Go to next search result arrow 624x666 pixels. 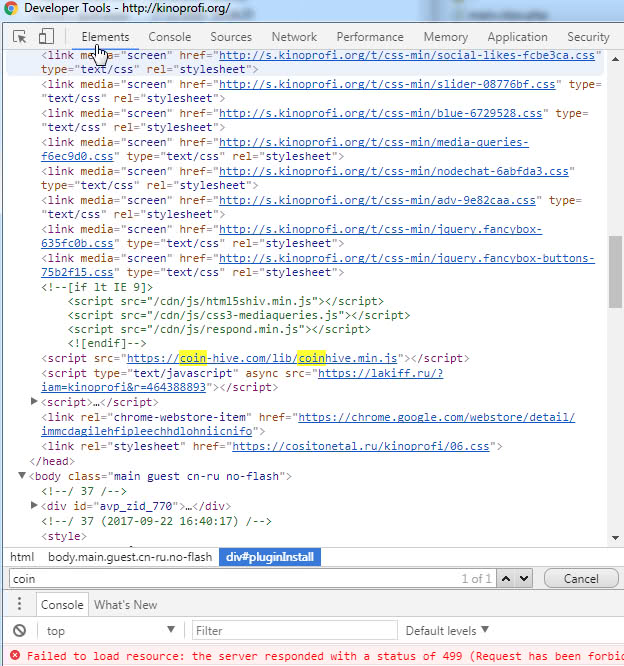click(x=524, y=579)
